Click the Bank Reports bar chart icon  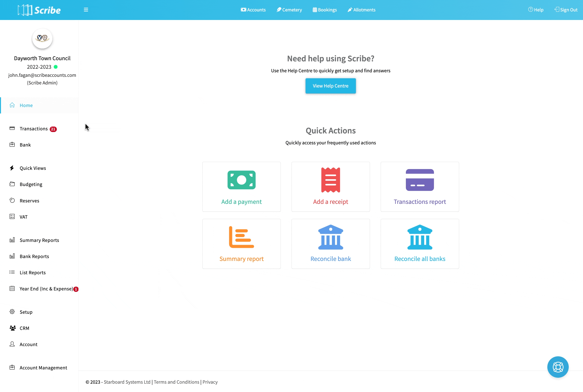pos(12,256)
